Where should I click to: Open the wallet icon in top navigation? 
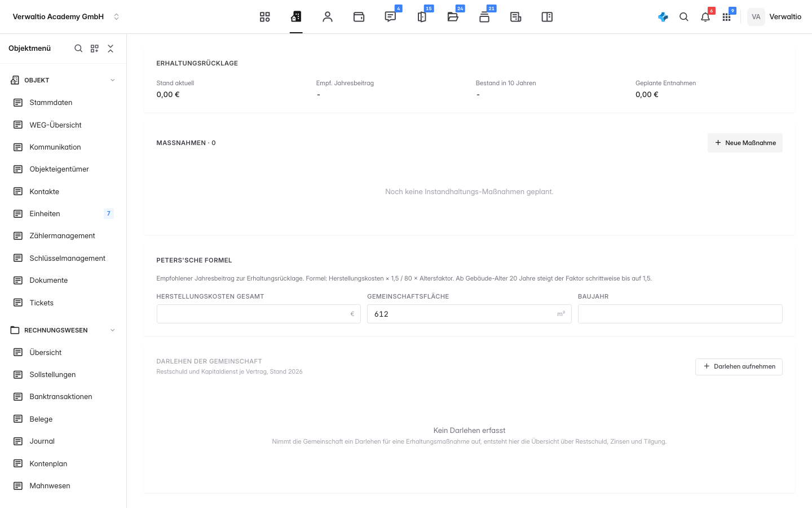click(x=359, y=17)
